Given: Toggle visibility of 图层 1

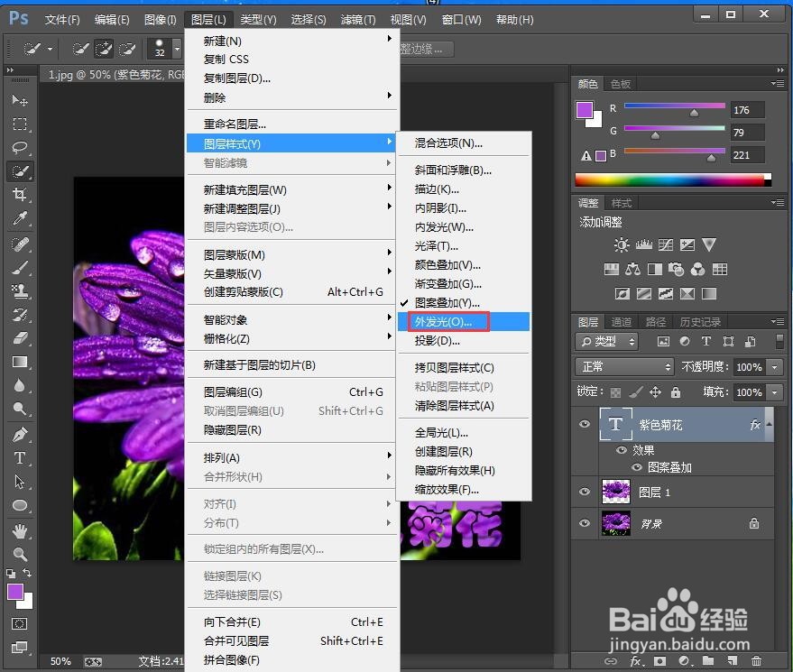Looking at the screenshot, I should pyautogui.click(x=586, y=492).
